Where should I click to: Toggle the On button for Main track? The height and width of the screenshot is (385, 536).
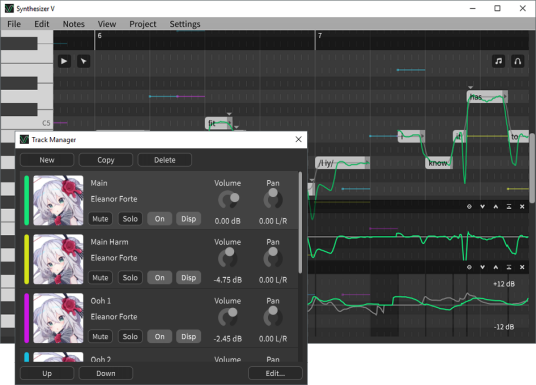pos(160,219)
